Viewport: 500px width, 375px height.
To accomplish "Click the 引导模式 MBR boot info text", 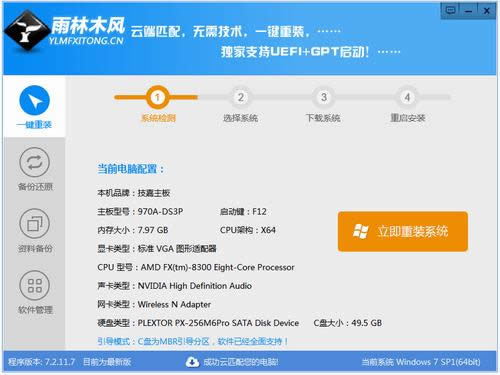I will tap(193, 341).
